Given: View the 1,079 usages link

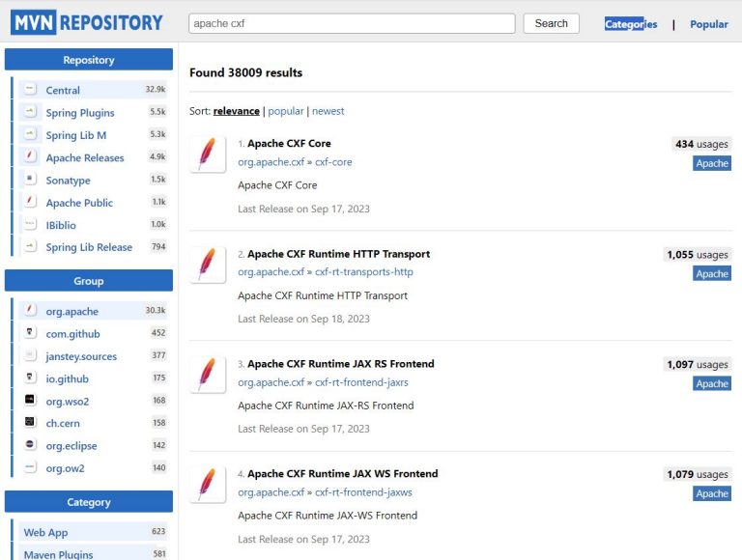Looking at the screenshot, I should pos(697,474).
